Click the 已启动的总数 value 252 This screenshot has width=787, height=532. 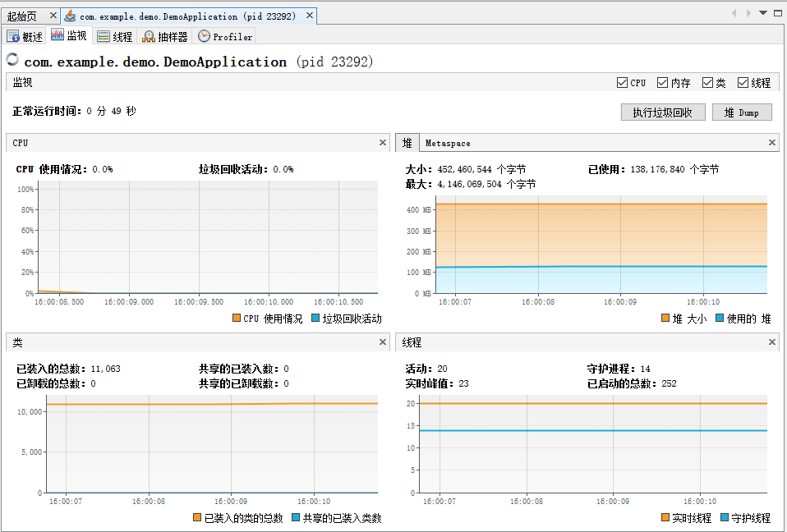tap(669, 383)
